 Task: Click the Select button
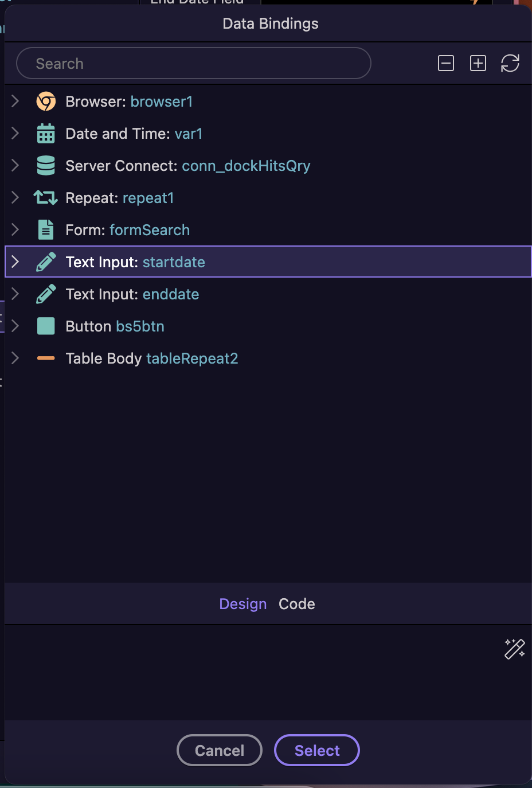(x=317, y=750)
